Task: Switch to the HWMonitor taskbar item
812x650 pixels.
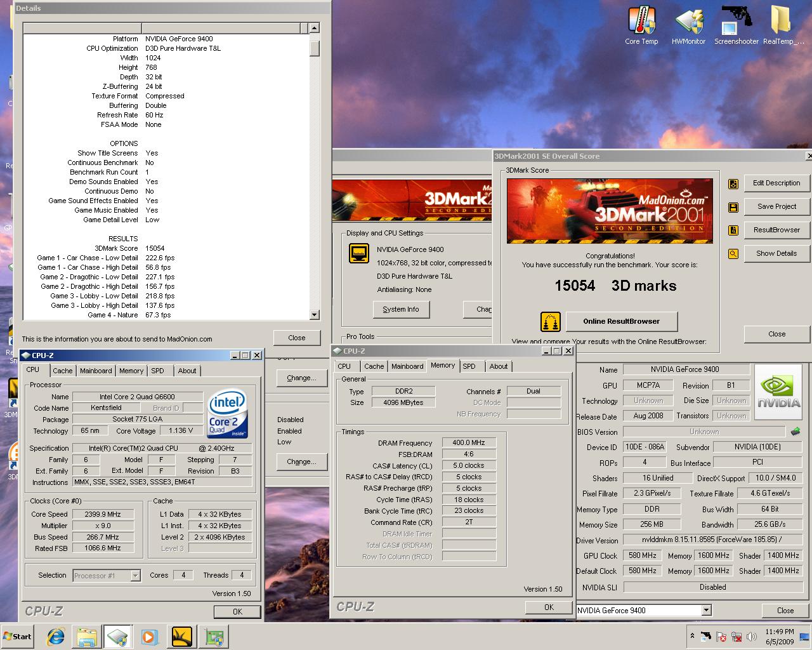Action: [x=118, y=637]
